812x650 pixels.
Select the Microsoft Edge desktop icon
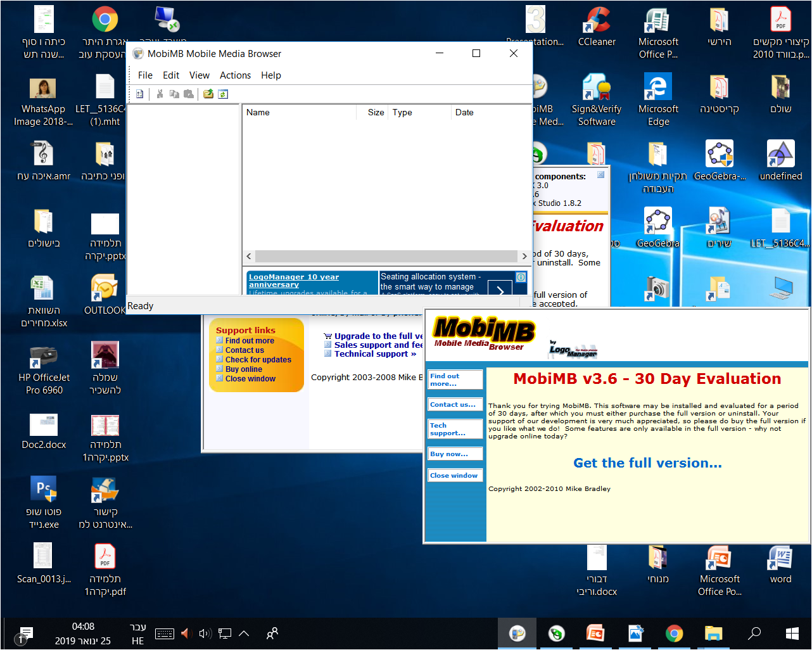(658, 99)
